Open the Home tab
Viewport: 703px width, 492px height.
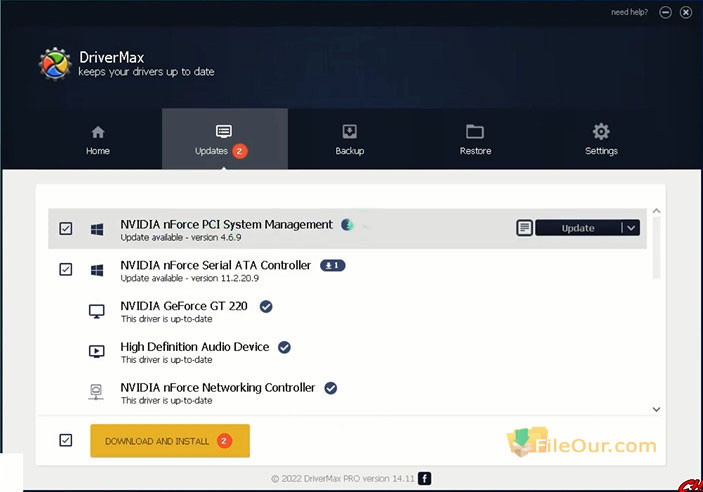coord(98,140)
